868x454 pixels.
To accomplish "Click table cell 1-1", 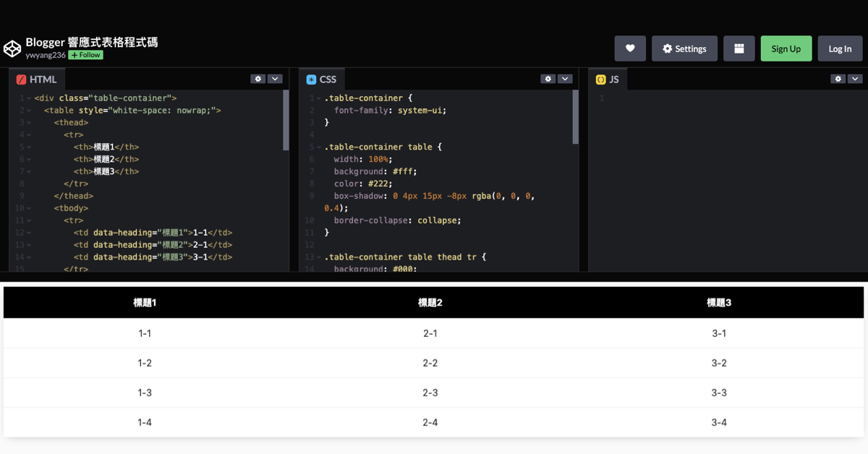I will tap(145, 333).
